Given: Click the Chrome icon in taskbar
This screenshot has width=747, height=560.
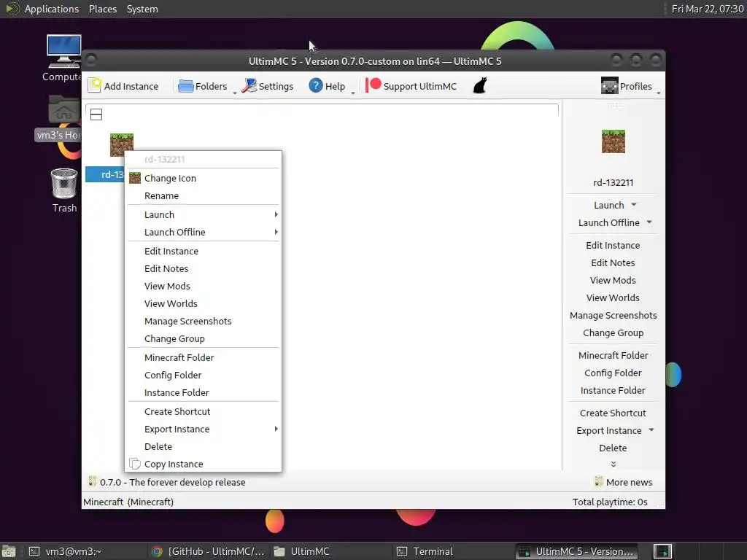Looking at the screenshot, I should coord(157,551).
